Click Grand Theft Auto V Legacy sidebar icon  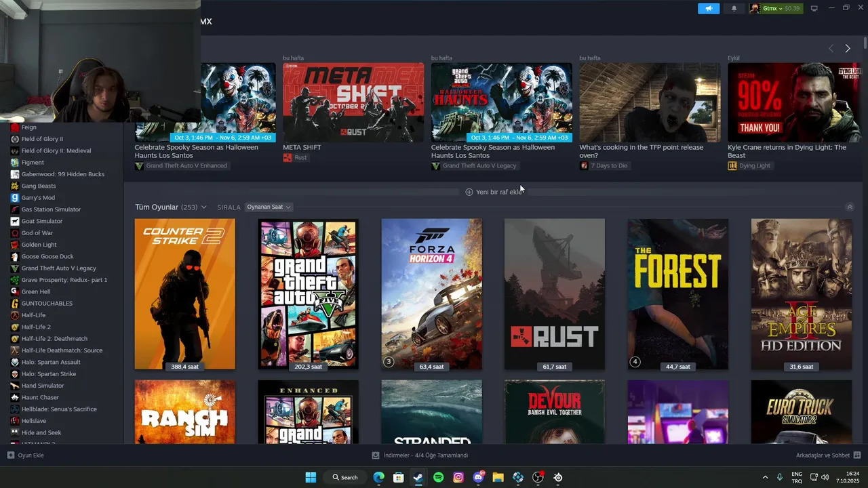tap(15, 268)
